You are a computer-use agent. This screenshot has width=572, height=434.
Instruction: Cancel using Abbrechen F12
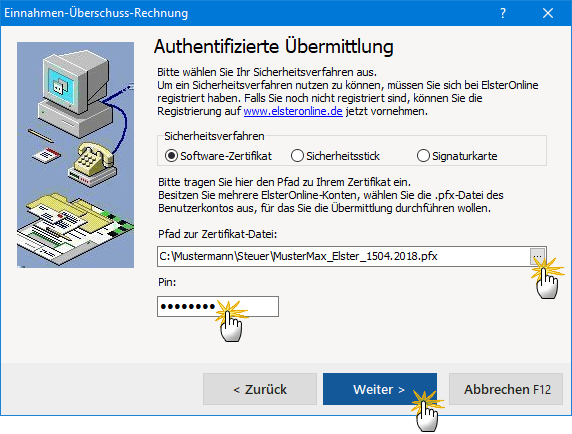coord(506,389)
